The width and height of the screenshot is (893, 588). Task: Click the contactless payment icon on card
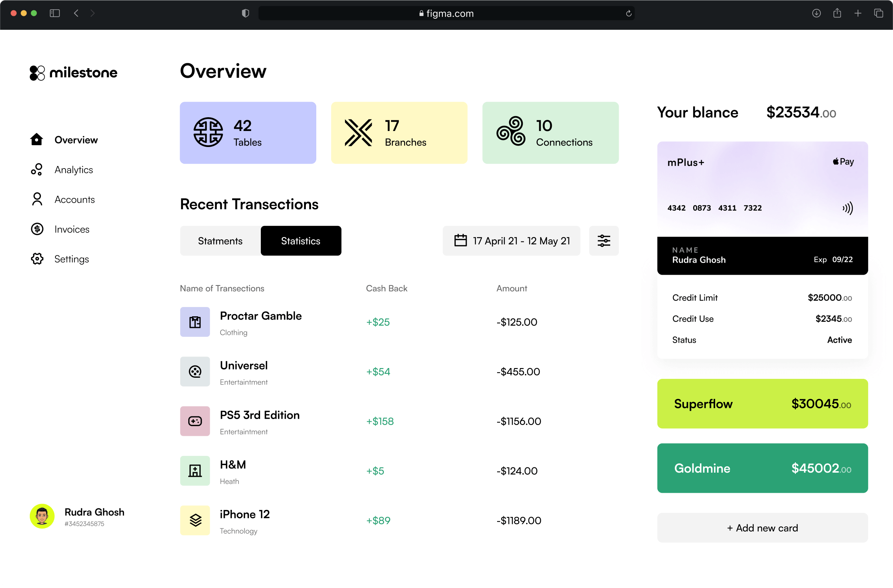(x=848, y=208)
